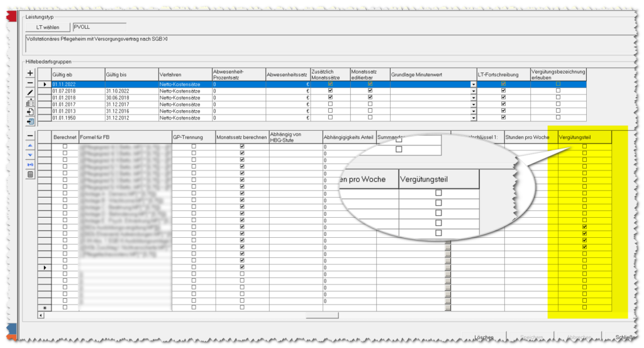Image resolution: width=644 pixels, height=348 pixels.
Task: Click the blue import-list icon with the left arrow
Action: tap(30, 121)
